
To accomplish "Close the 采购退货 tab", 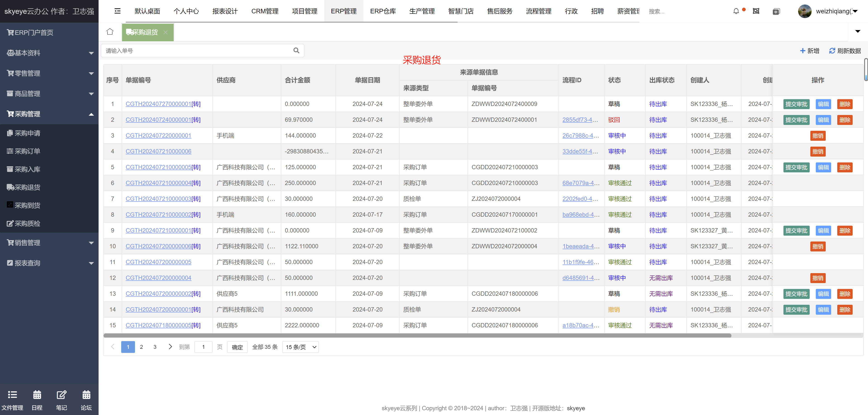I will [166, 32].
